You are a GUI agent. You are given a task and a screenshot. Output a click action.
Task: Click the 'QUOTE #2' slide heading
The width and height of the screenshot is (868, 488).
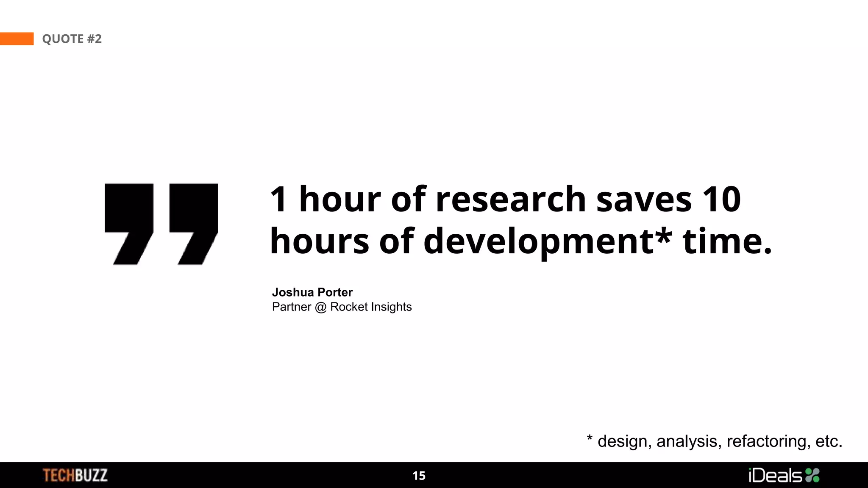click(x=72, y=39)
